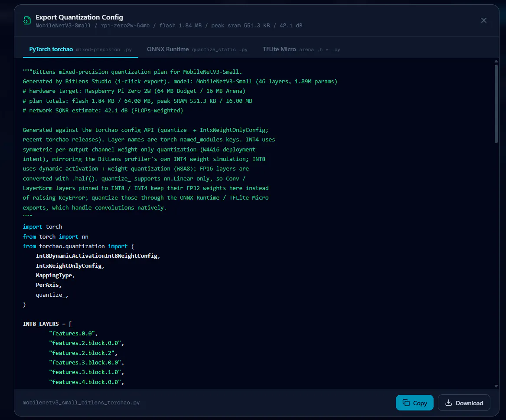The image size is (506, 420).
Task: Click the "features.2.block.2" list entry
Action: (83, 353)
